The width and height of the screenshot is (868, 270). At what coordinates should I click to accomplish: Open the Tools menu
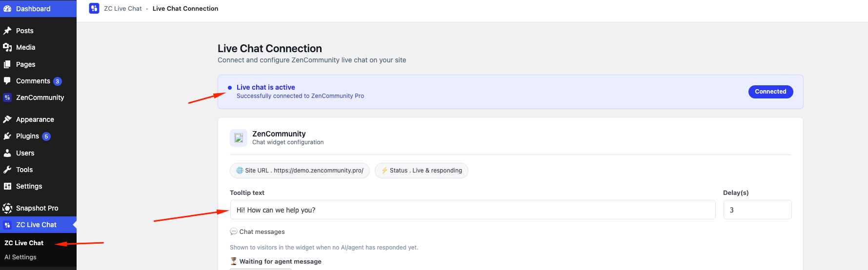coord(38,170)
